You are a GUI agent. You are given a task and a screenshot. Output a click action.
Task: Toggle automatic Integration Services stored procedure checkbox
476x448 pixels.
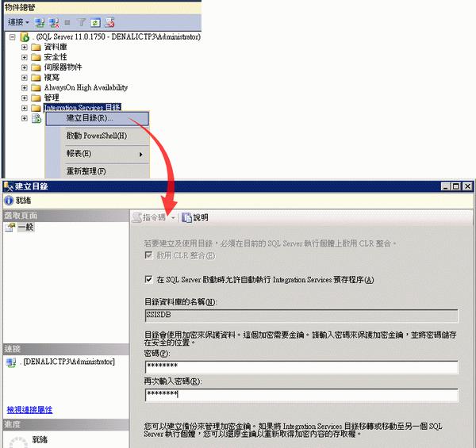click(148, 279)
